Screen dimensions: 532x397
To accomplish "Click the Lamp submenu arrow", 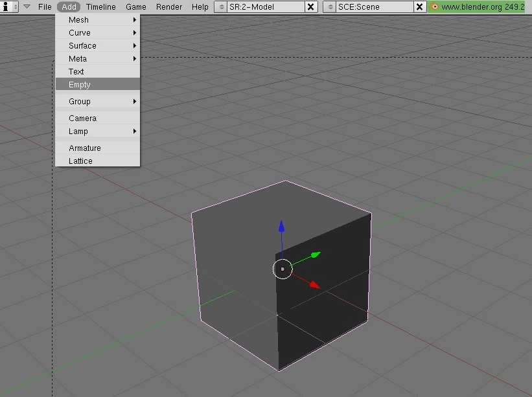I will point(135,131).
